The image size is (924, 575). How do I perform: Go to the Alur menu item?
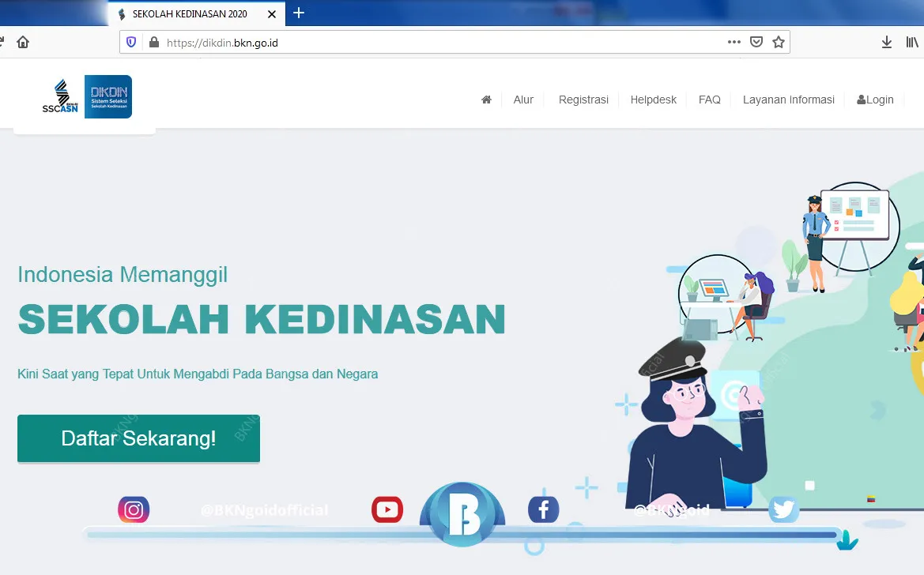coord(523,100)
